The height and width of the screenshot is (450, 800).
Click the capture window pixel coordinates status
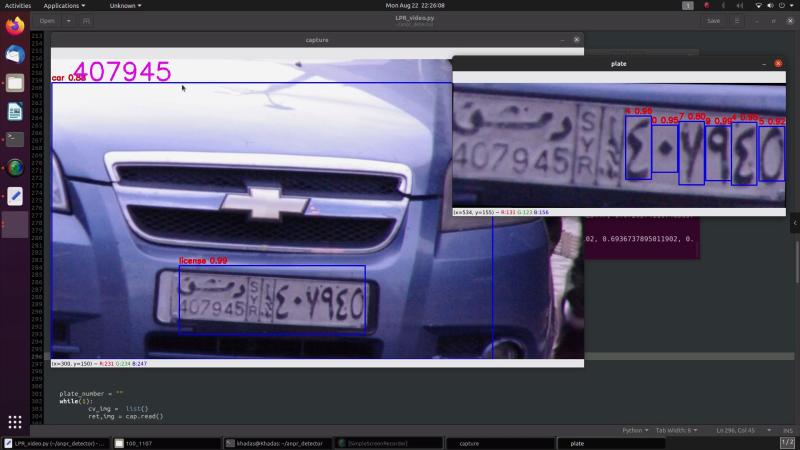pyautogui.click(x=99, y=364)
